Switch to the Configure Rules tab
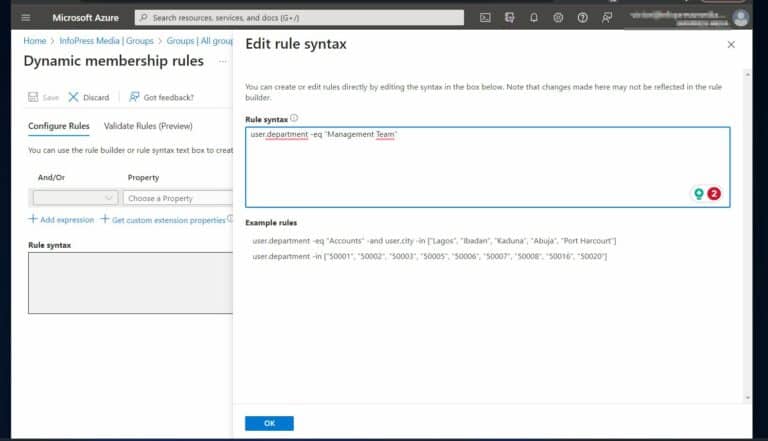Viewport: 768px width, 441px height. coord(59,126)
